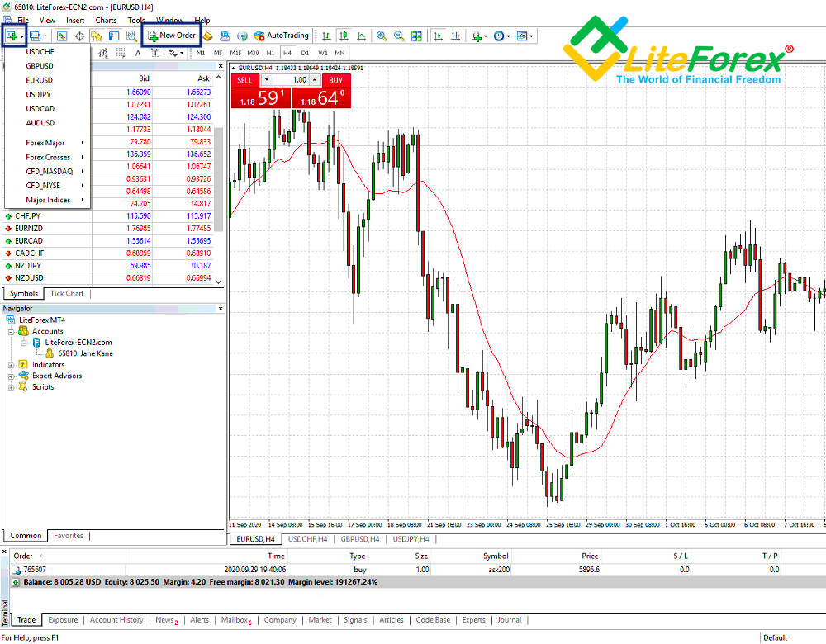Select the Draw Arrows objects icon

173,53
